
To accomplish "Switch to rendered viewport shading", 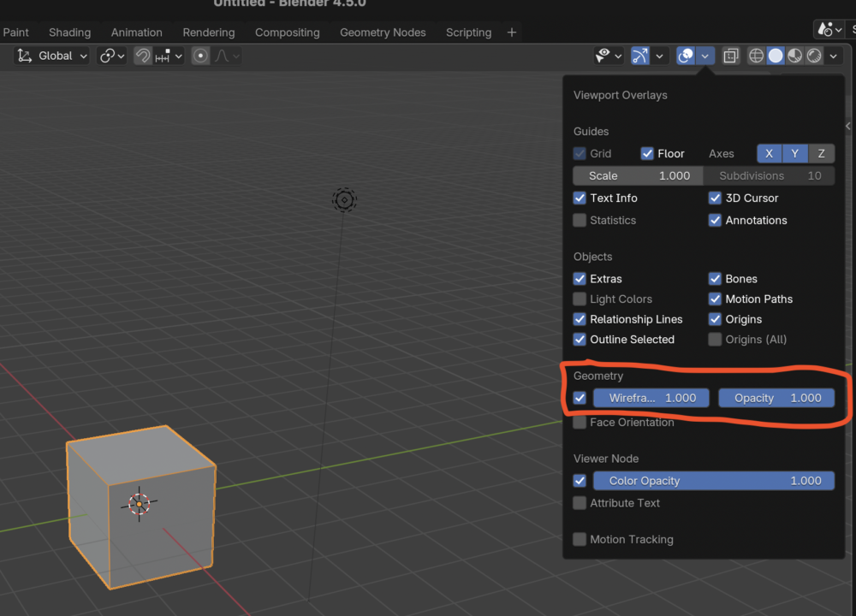I will click(814, 56).
